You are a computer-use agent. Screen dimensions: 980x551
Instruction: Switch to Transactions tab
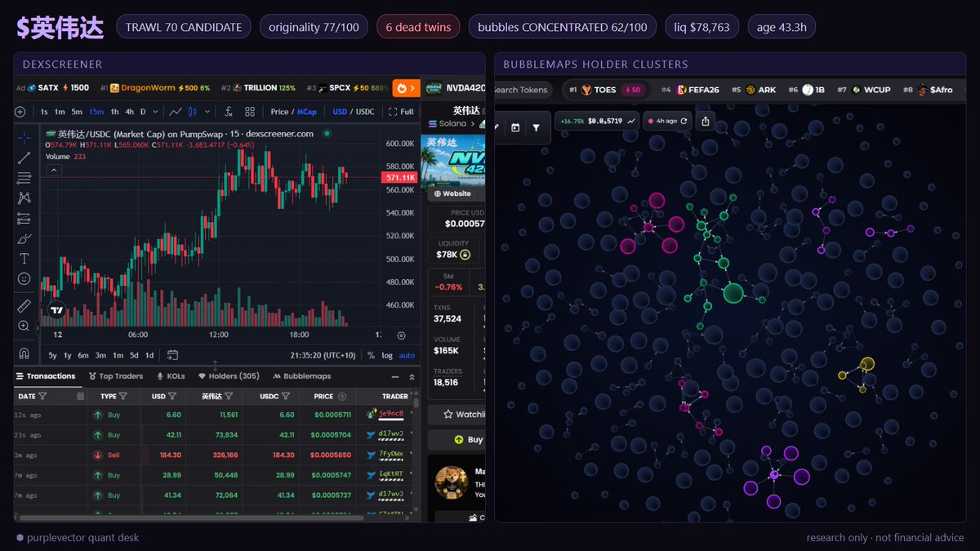pyautogui.click(x=46, y=376)
